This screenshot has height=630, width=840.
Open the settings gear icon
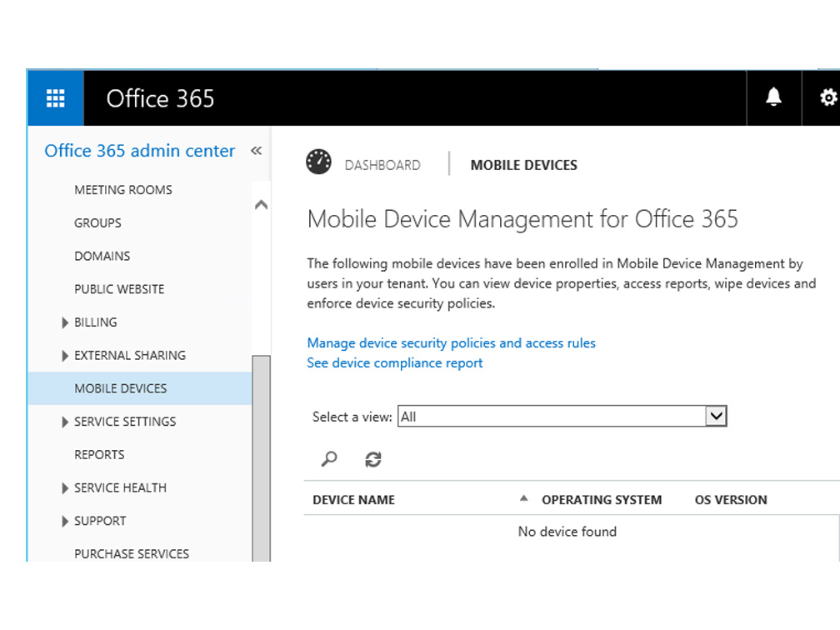(x=827, y=98)
